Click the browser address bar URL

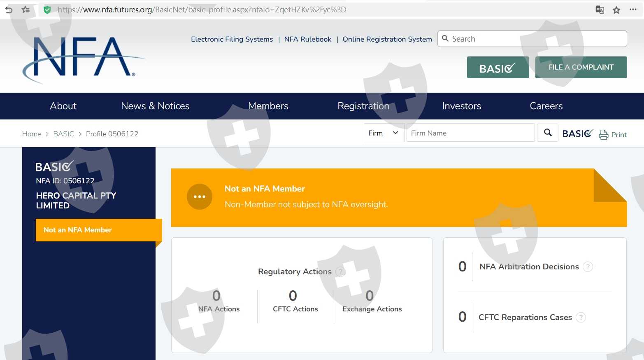pos(202,9)
